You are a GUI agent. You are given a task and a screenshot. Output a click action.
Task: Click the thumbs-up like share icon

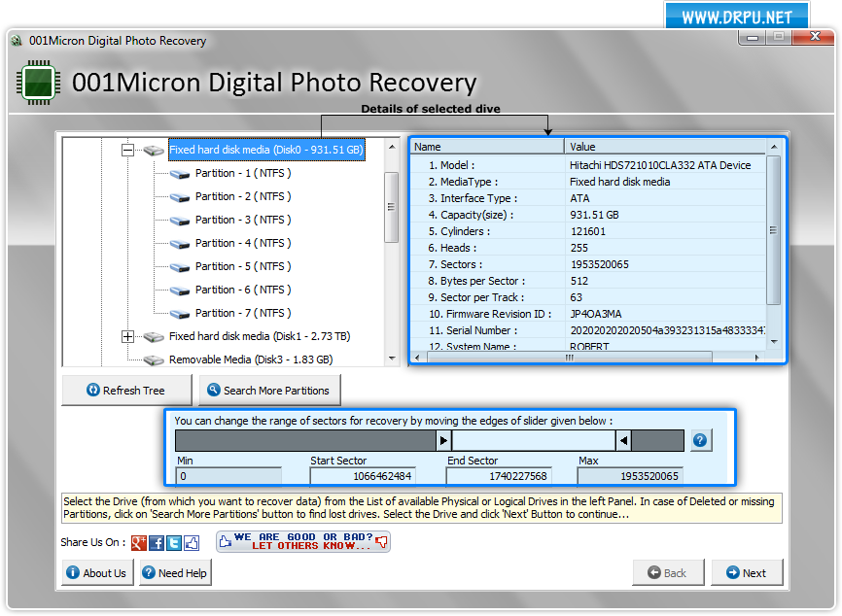[x=192, y=542]
